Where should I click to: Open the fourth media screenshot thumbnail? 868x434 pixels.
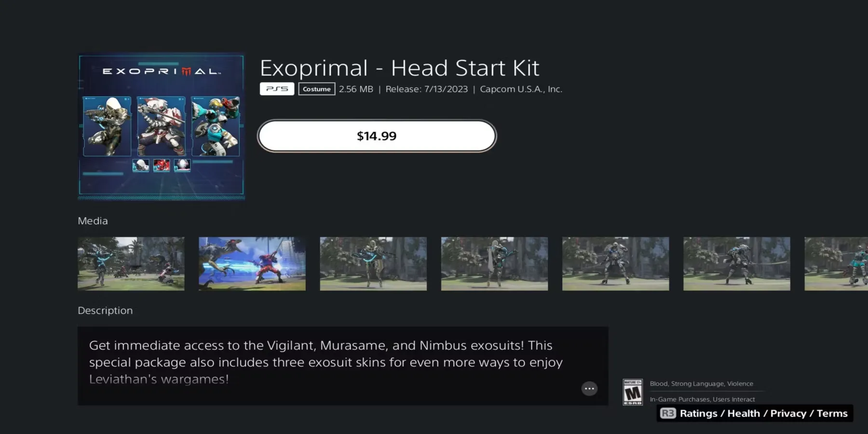click(x=494, y=264)
